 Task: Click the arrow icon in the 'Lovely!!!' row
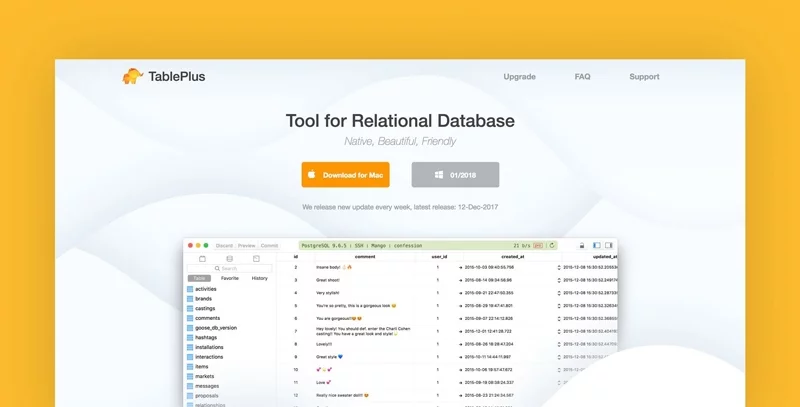tap(460, 344)
